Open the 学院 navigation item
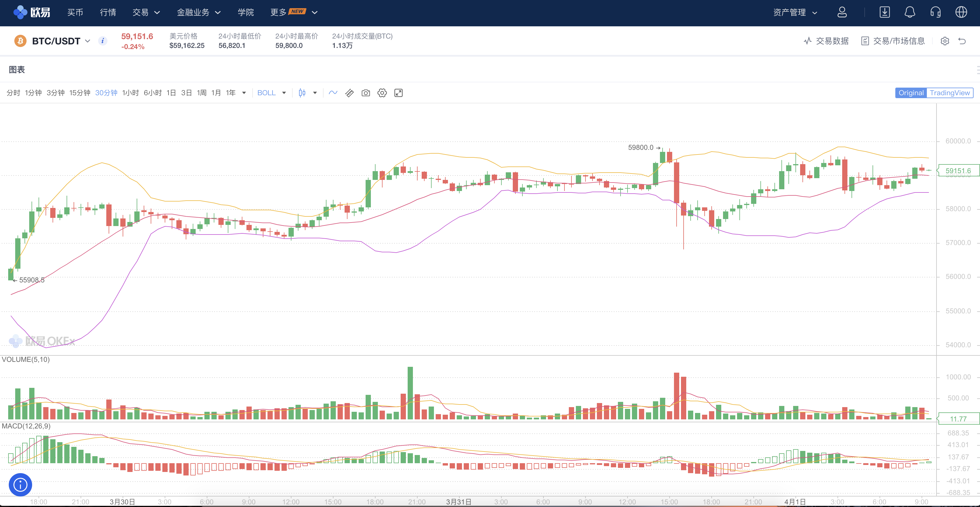The height and width of the screenshot is (507, 980). click(245, 12)
